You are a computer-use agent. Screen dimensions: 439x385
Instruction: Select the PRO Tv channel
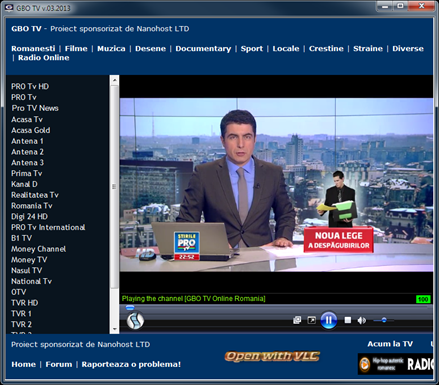[24, 97]
